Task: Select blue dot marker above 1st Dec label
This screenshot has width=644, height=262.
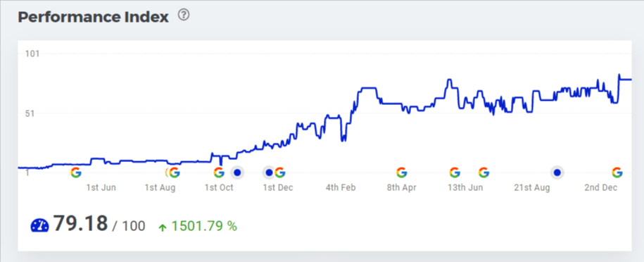Action: pos(269,173)
